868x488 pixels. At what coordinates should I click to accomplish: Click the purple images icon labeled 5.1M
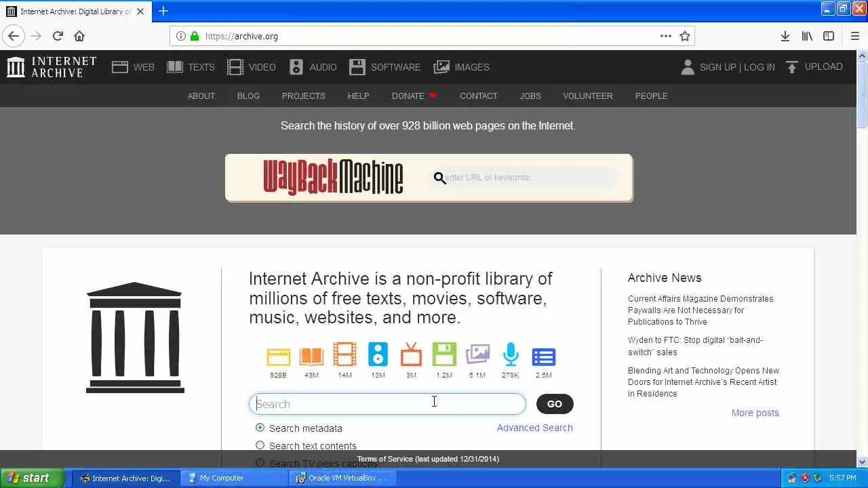(477, 355)
